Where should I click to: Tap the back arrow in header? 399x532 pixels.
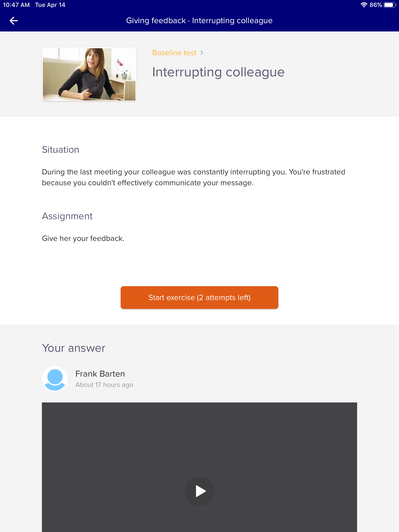[x=14, y=21]
